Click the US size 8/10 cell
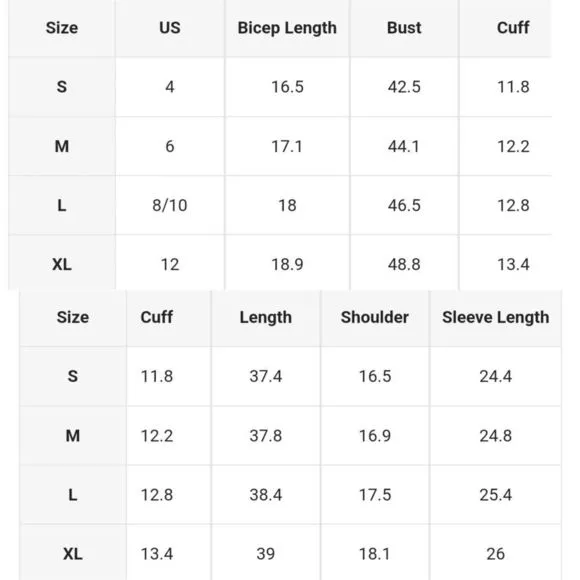This screenshot has height=580, width=580. coord(170,205)
